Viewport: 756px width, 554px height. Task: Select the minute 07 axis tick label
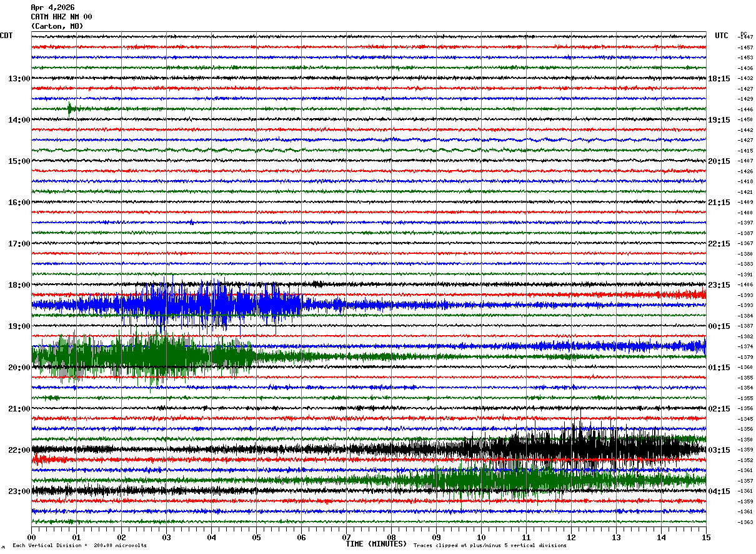pyautogui.click(x=346, y=537)
